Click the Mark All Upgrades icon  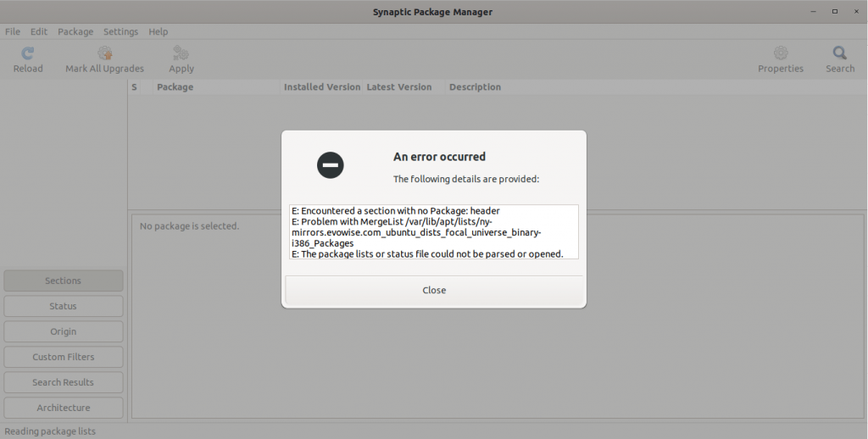coord(104,53)
